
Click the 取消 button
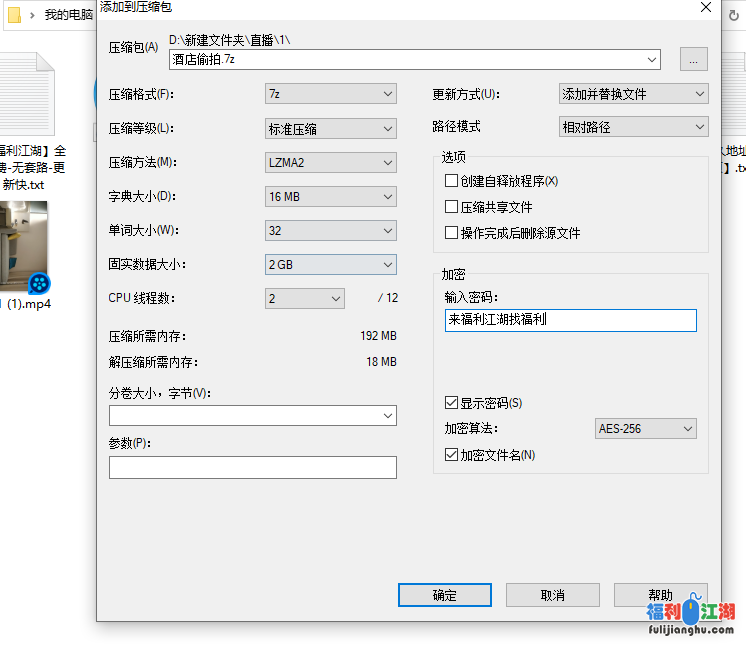click(x=552, y=595)
